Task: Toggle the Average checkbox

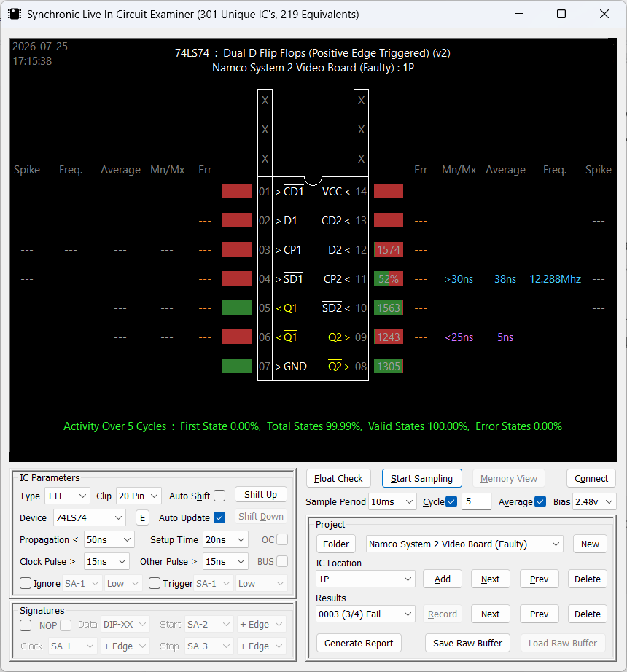Action: [x=540, y=501]
